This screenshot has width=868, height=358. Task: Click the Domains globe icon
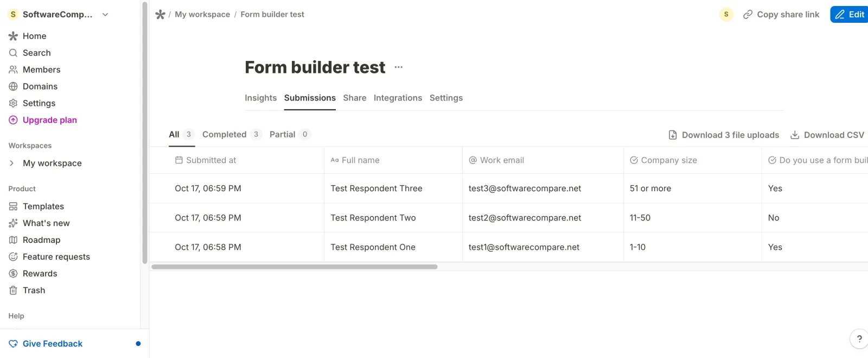[13, 86]
